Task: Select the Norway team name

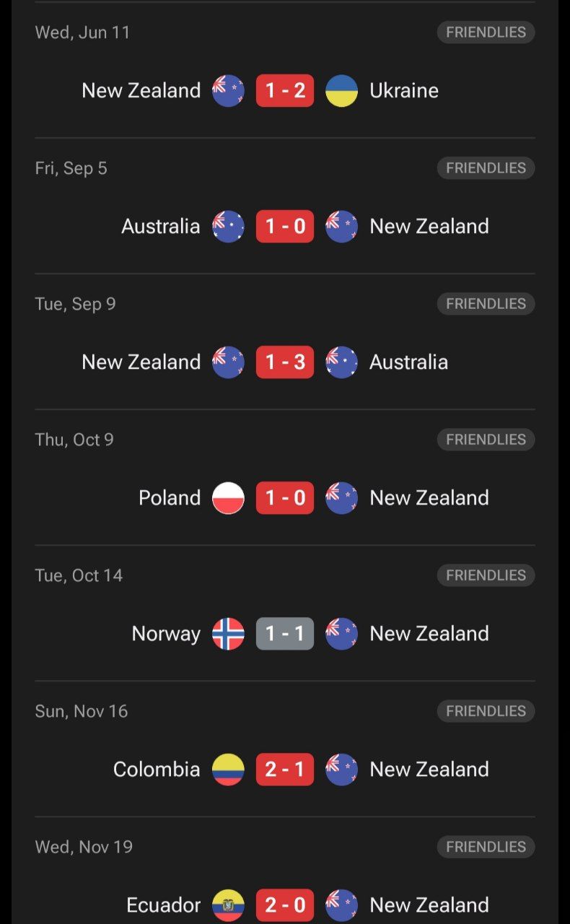Action: click(x=166, y=634)
